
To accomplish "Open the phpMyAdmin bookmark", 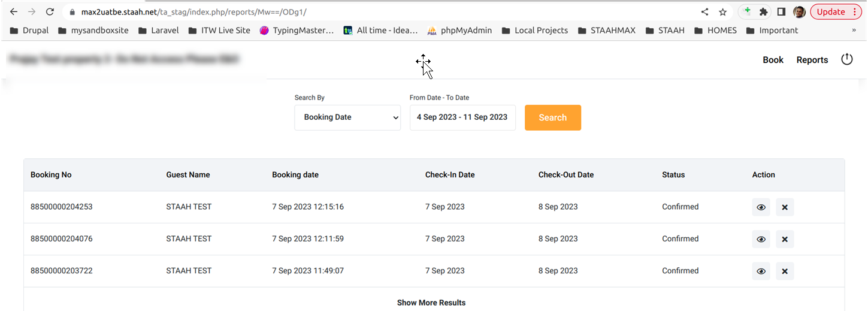I will point(459,30).
